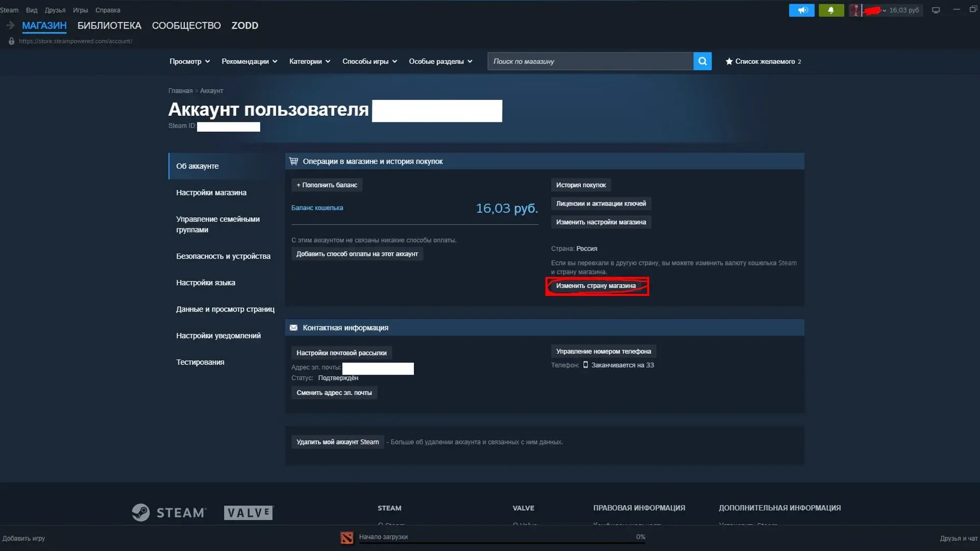Viewport: 980px width, 551px height.
Task: Click Больше об удалении аккаунта link
Action: point(477,442)
